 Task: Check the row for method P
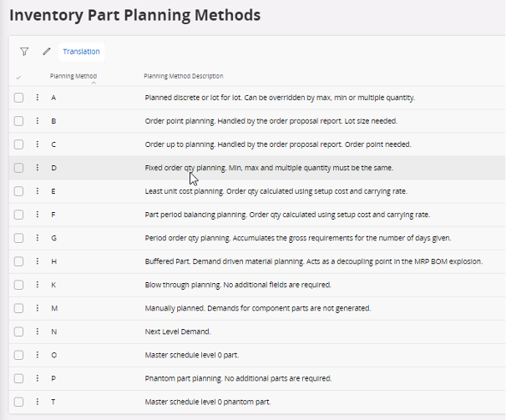tap(19, 378)
